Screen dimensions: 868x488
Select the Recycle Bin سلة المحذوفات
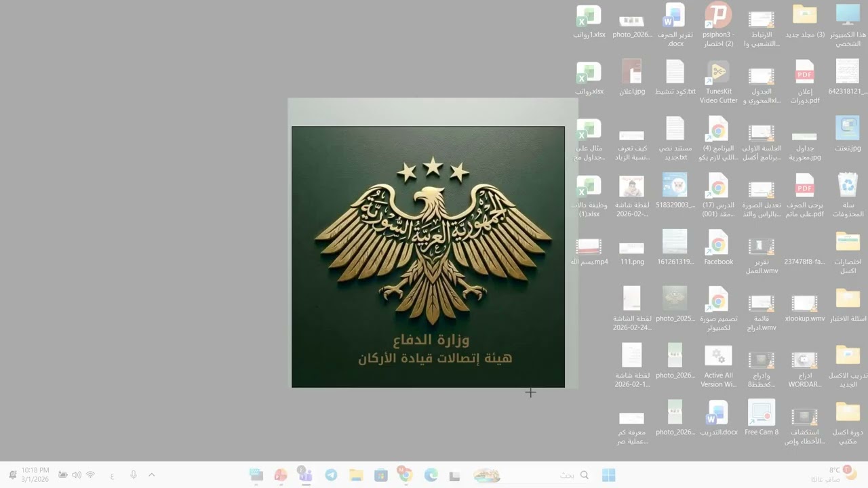(x=848, y=196)
